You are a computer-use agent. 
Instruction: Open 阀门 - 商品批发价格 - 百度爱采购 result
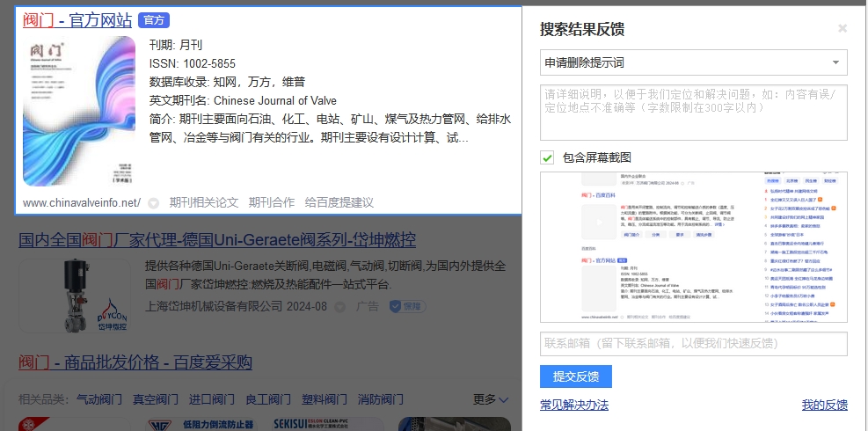[x=135, y=363]
